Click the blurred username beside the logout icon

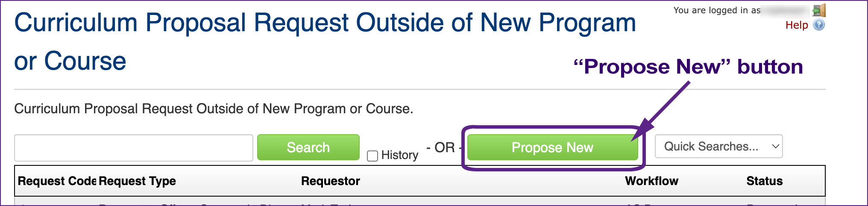(x=786, y=10)
